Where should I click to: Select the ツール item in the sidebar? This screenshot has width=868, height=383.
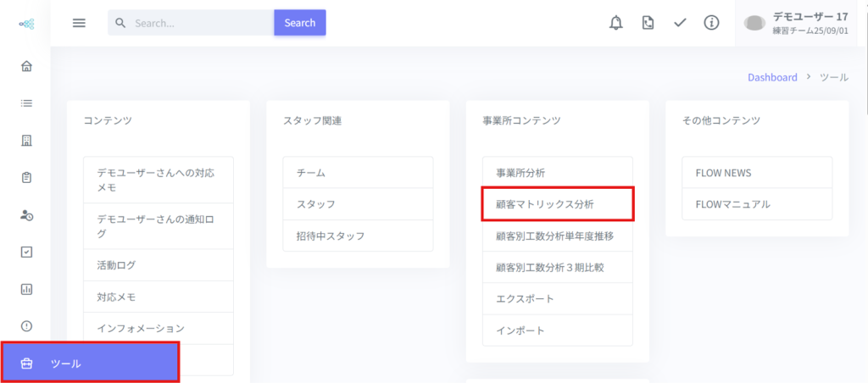pos(90,364)
